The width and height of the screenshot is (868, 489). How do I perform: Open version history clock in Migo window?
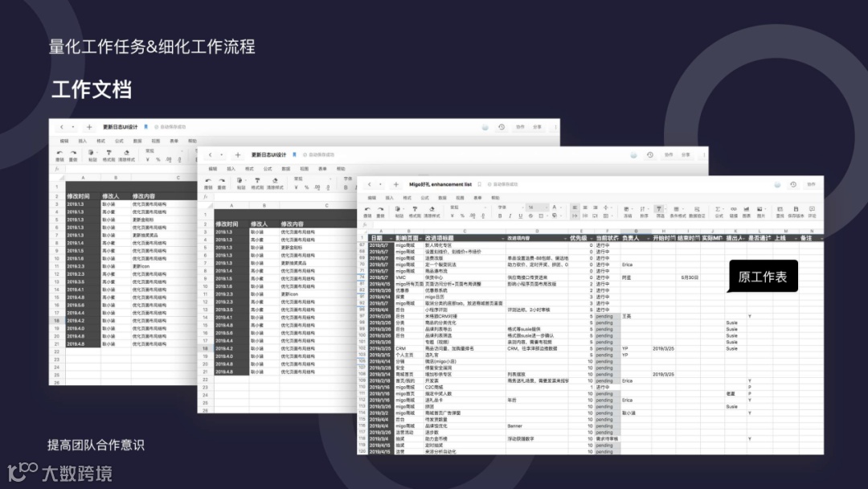pos(793,184)
